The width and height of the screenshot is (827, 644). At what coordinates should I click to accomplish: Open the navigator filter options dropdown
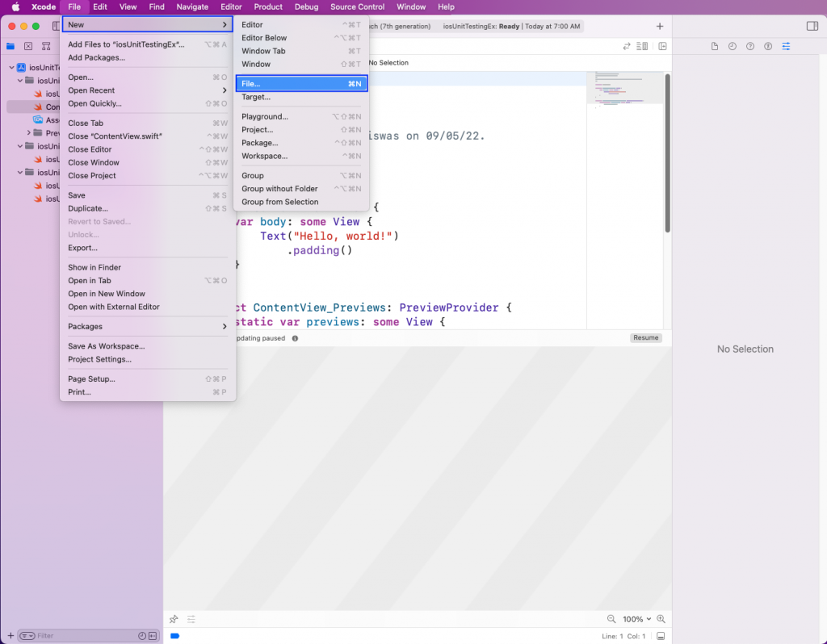pyautogui.click(x=27, y=636)
